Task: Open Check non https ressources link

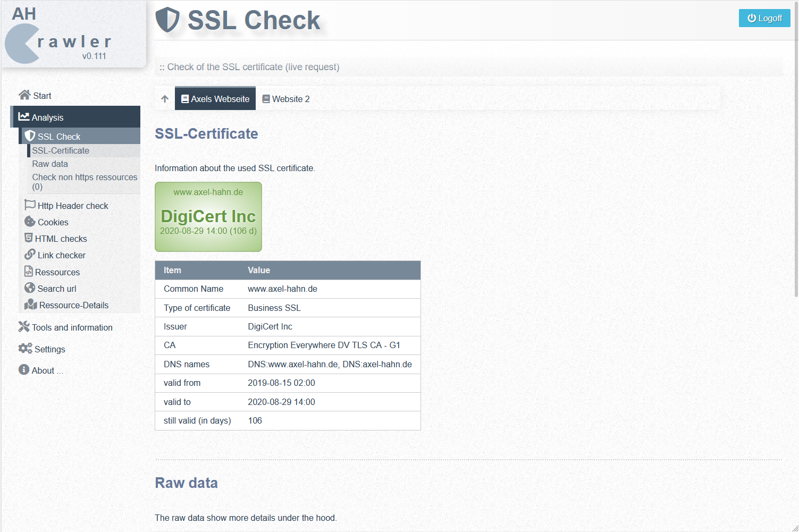Action: pos(85,182)
